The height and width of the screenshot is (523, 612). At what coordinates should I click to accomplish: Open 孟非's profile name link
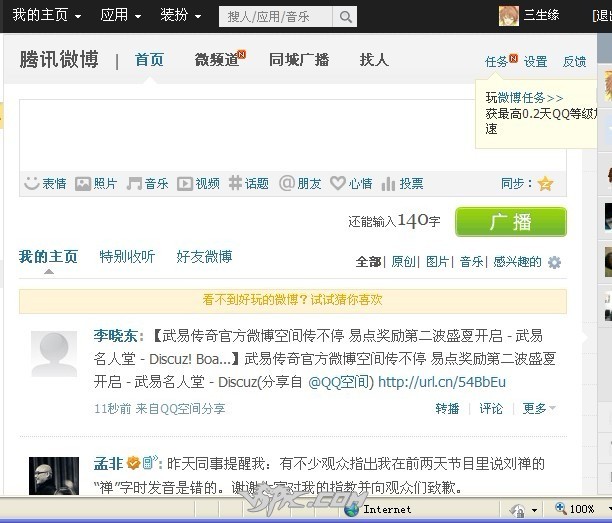click(109, 463)
